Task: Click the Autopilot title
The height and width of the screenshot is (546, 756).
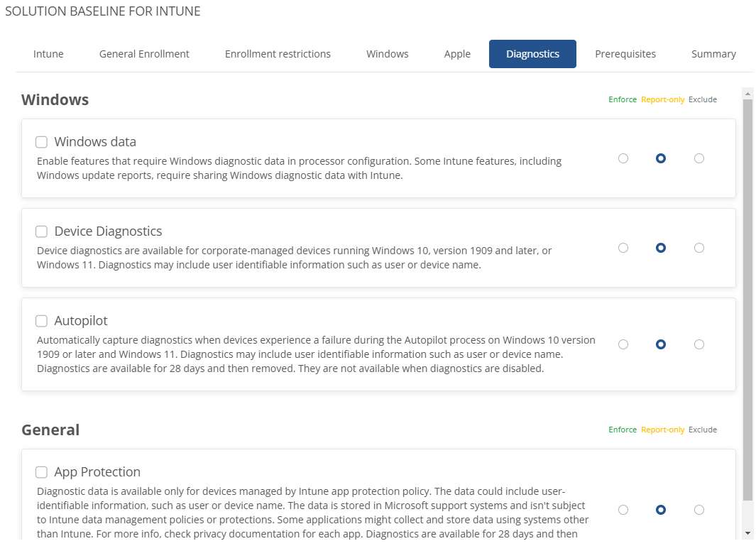Action: (81, 321)
